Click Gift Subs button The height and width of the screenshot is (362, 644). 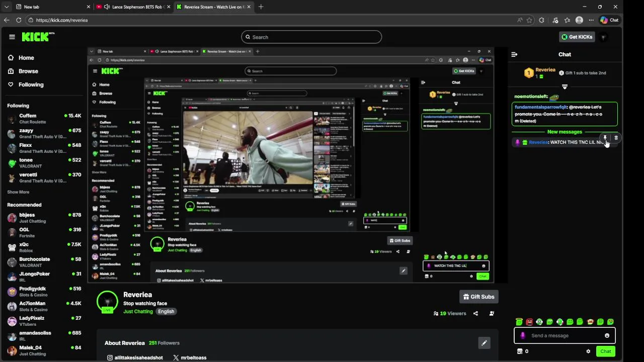(x=479, y=297)
